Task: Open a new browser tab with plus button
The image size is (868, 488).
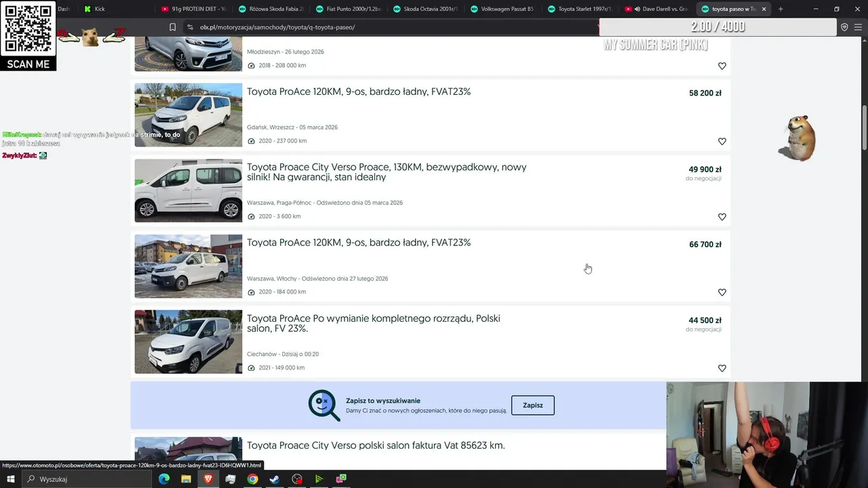Action: pyautogui.click(x=781, y=9)
